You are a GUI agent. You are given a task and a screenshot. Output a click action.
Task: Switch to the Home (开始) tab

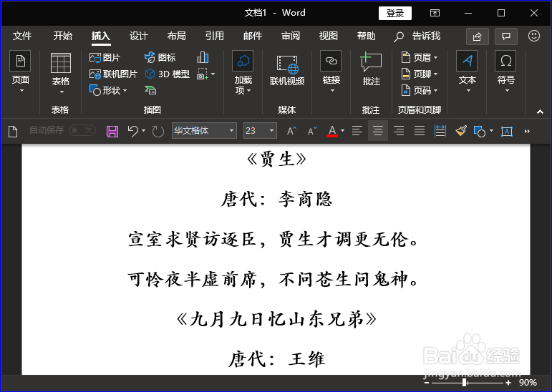(x=63, y=36)
